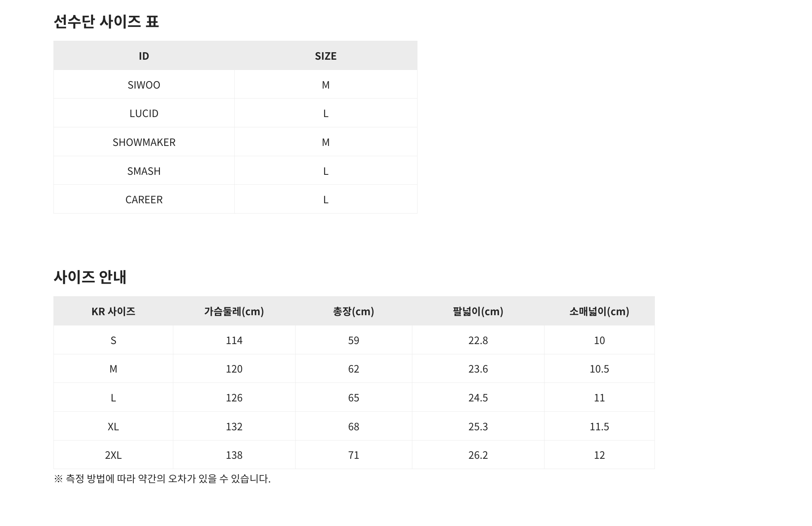Click the SMASH player cell
The width and height of the screenshot is (812, 526).
click(x=144, y=171)
